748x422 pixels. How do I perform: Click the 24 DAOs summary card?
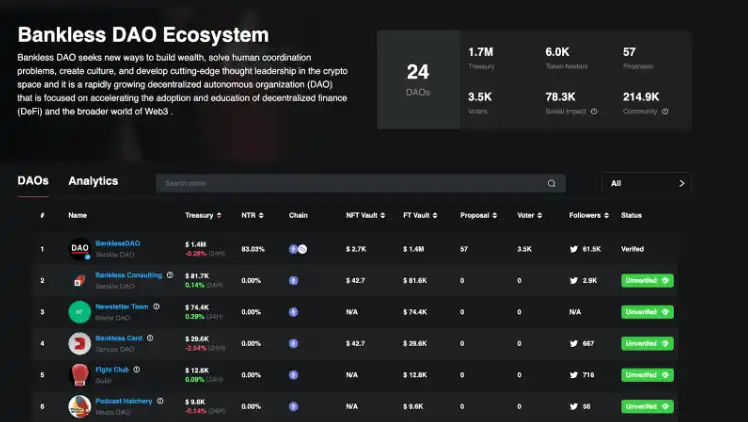tap(418, 80)
